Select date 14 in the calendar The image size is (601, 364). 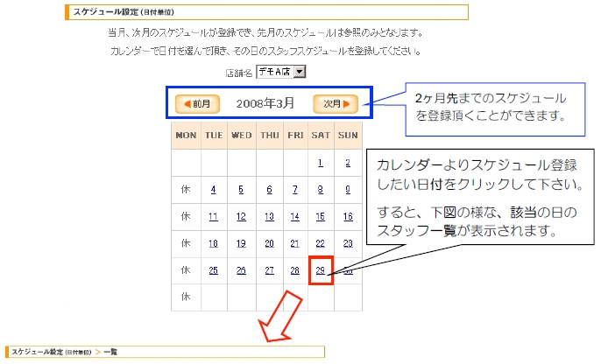(x=295, y=217)
